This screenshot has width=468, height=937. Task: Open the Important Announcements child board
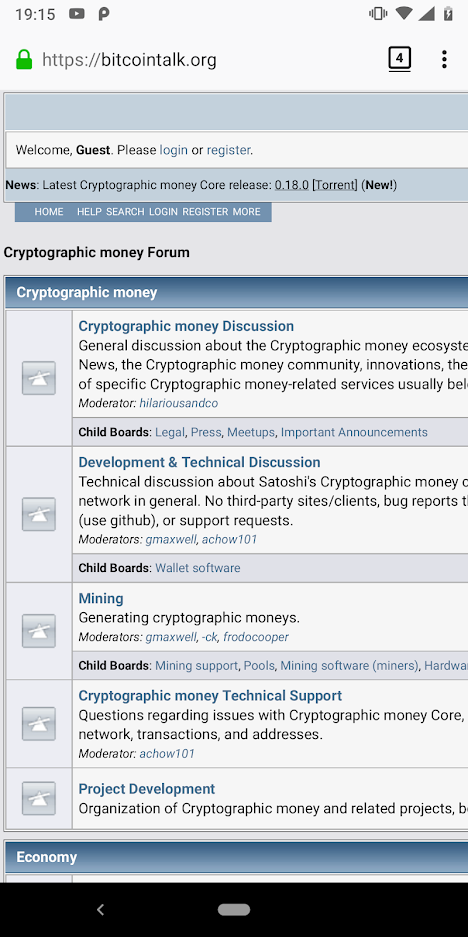click(354, 432)
